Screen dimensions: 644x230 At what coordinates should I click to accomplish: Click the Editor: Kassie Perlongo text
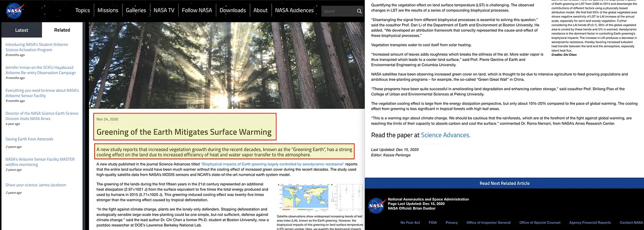click(391, 156)
